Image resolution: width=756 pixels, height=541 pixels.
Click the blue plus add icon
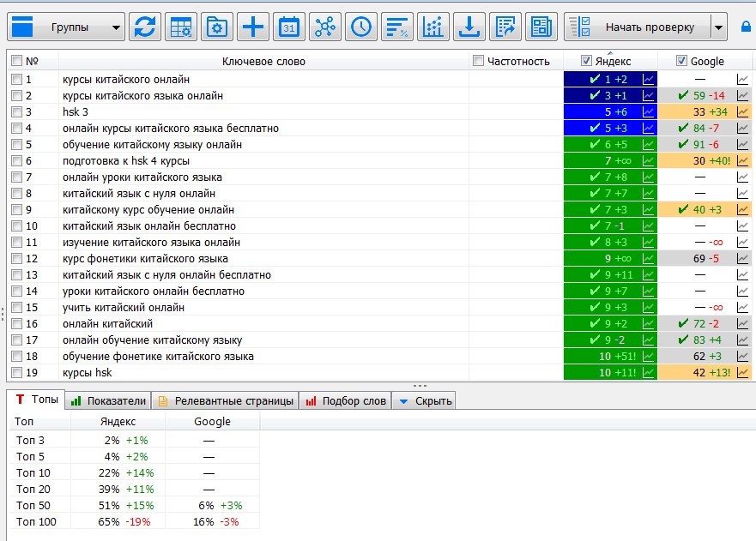click(x=253, y=27)
